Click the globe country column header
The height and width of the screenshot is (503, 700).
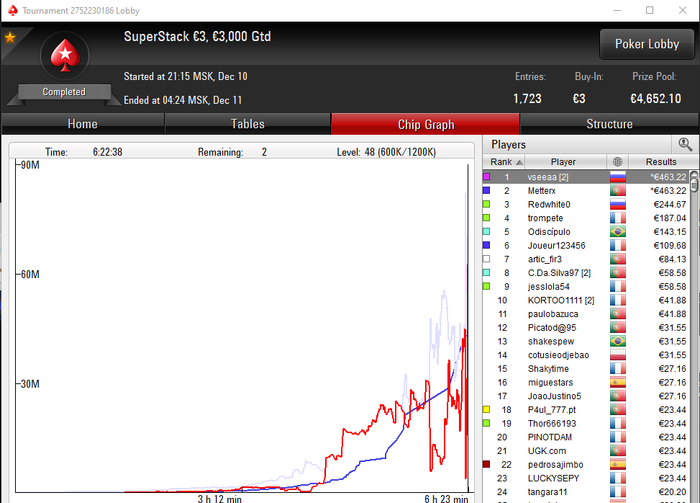[617, 162]
